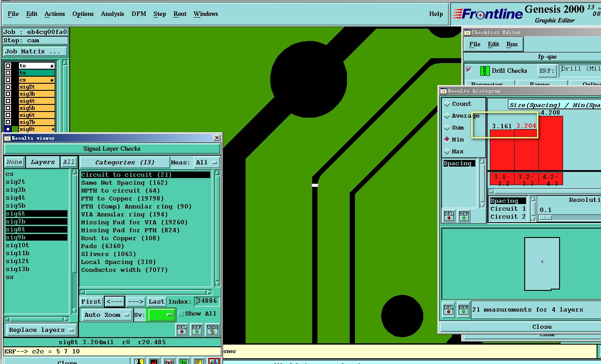Click REF icon beside measurements summary in histogram
601x364 pixels.
click(463, 310)
